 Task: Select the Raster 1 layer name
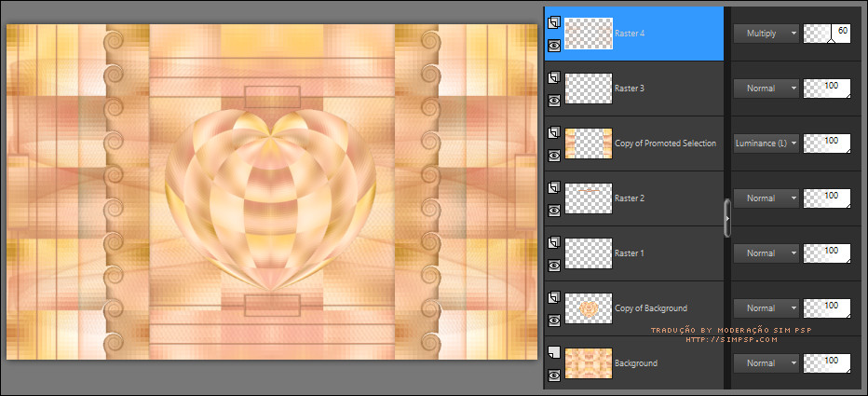631,253
